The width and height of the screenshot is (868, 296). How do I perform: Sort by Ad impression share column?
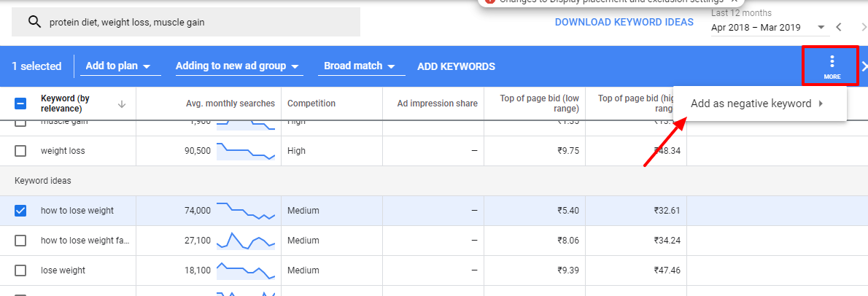[438, 104]
